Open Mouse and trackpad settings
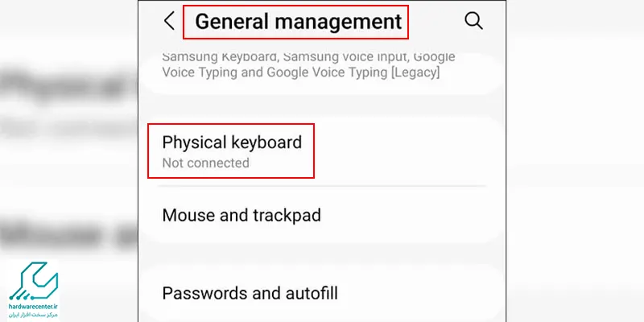Image resolution: width=644 pixels, height=322 pixels. click(x=323, y=215)
